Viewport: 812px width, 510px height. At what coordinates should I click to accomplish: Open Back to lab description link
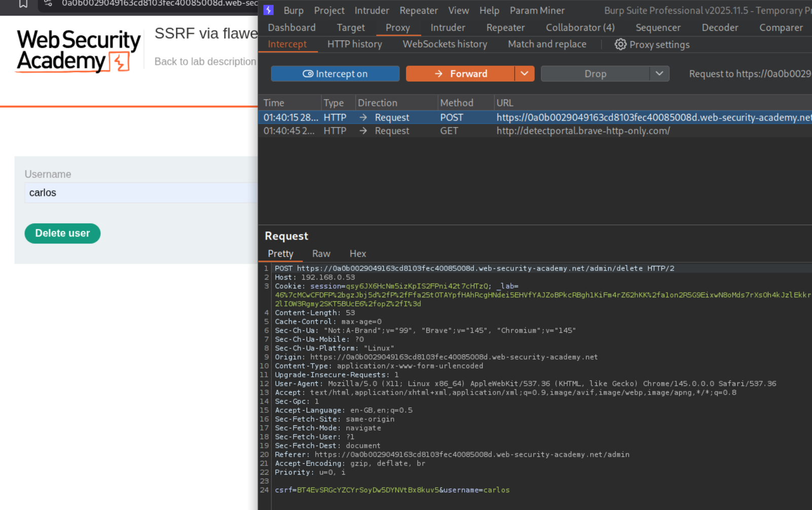pyautogui.click(x=205, y=62)
